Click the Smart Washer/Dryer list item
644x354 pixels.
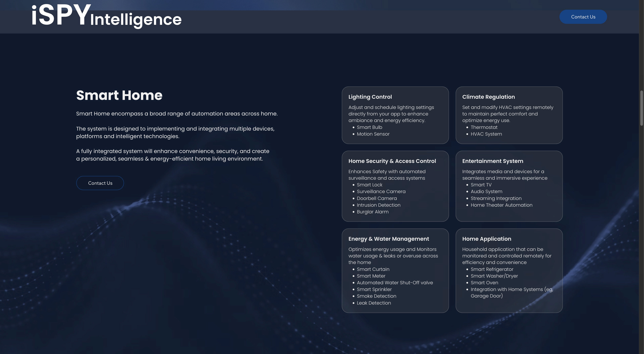494,276
